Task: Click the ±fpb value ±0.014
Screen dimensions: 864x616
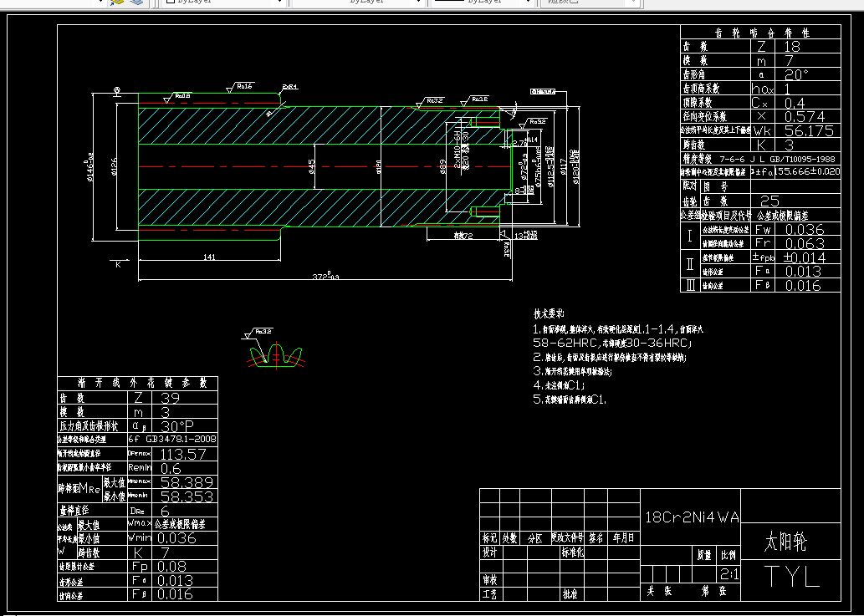Action: tap(805, 257)
